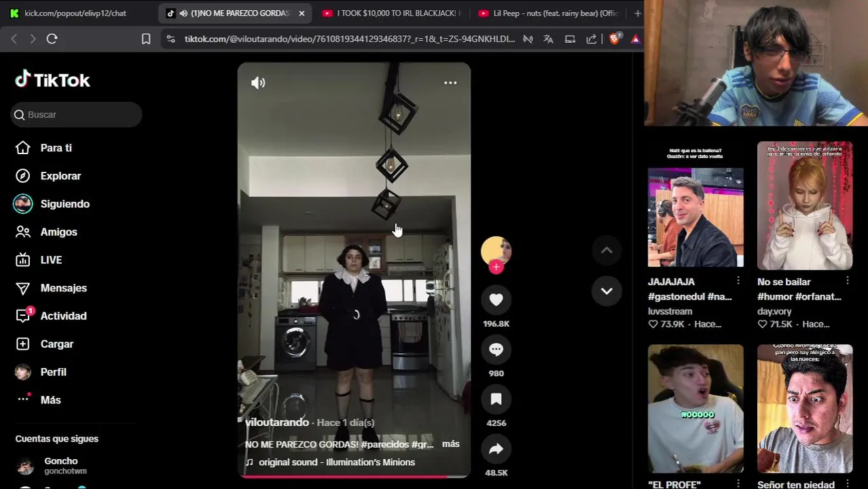Open luvsstream author link
The image size is (868, 489).
click(670, 311)
